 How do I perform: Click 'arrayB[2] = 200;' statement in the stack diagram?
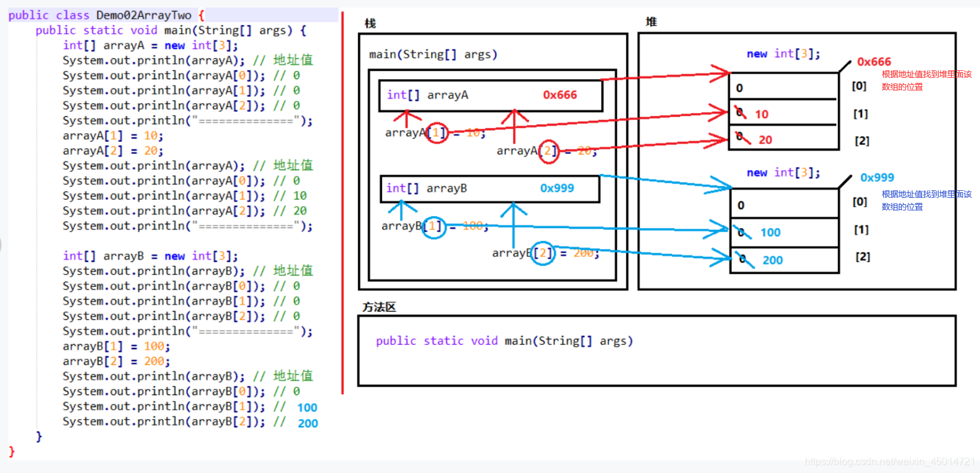[x=545, y=253]
